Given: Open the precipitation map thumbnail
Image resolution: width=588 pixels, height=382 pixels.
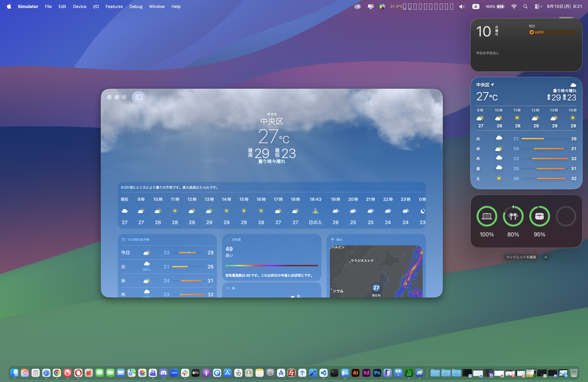Looking at the screenshot, I should (376, 271).
